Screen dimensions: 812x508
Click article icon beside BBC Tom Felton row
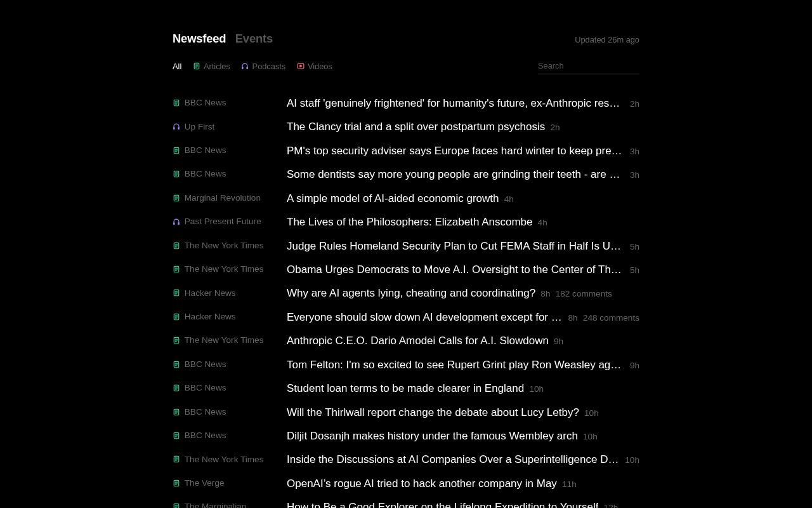(x=176, y=364)
